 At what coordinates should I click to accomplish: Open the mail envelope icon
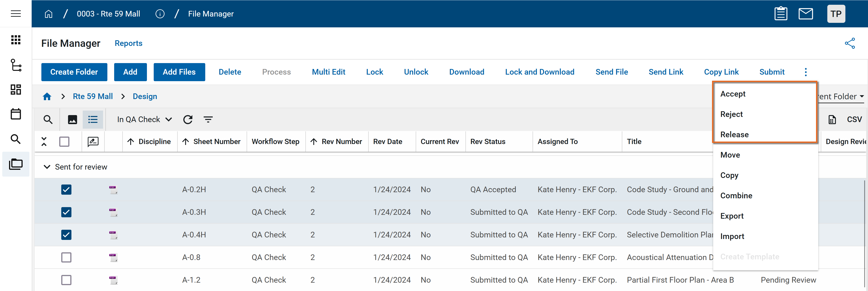click(x=805, y=14)
